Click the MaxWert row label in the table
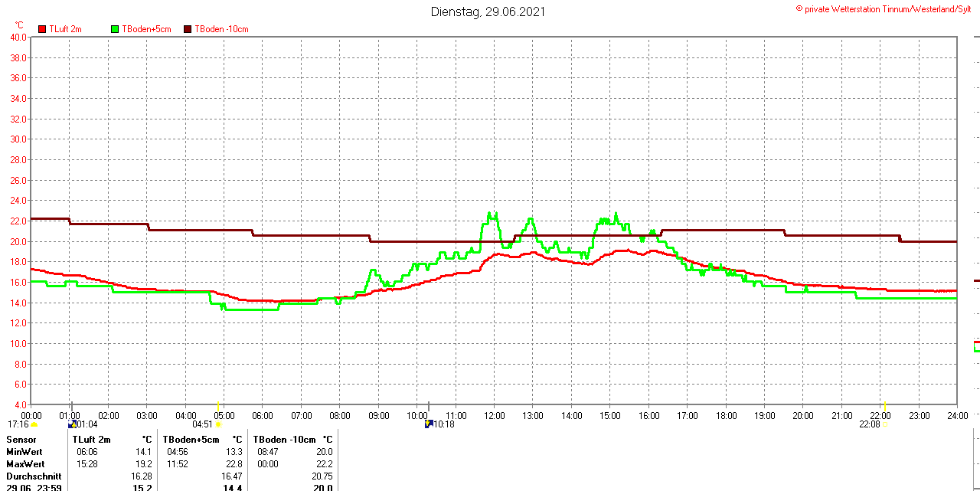The height and width of the screenshot is (491, 980). 25,464
